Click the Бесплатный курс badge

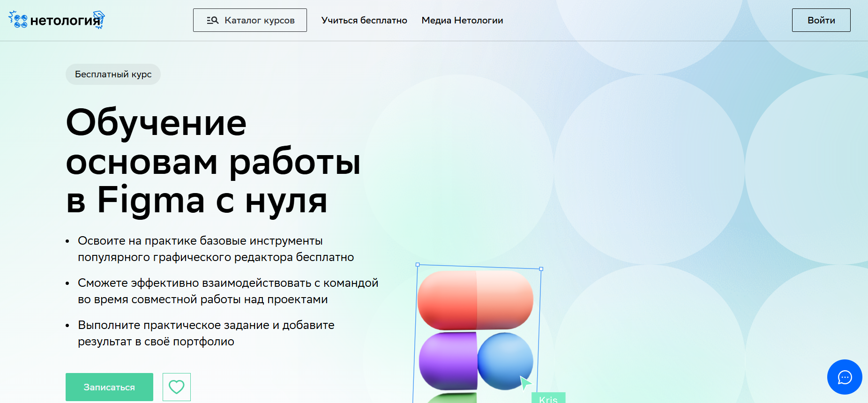(x=113, y=75)
